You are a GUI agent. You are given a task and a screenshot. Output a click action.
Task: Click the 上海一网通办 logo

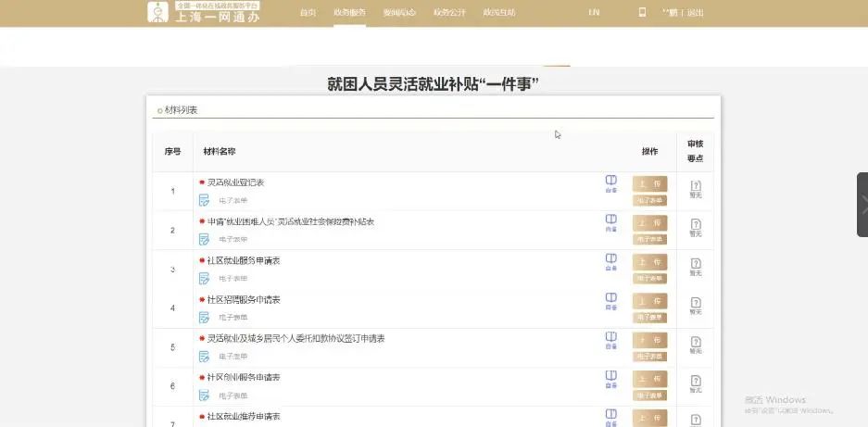pyautogui.click(x=204, y=12)
